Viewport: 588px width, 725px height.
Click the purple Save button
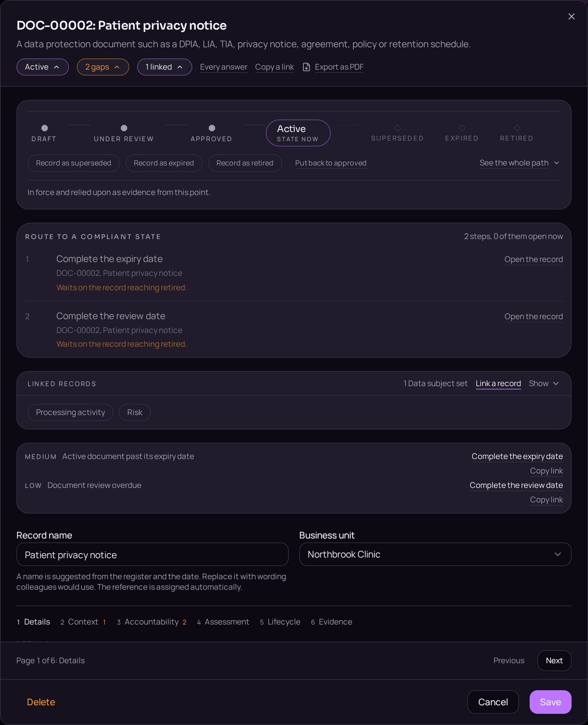pyautogui.click(x=550, y=702)
